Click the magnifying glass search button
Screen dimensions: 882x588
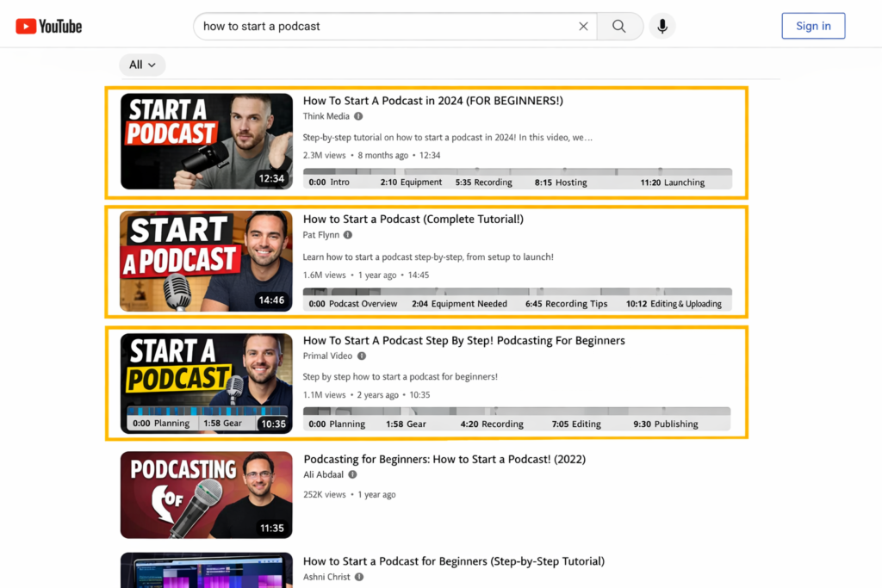point(619,27)
